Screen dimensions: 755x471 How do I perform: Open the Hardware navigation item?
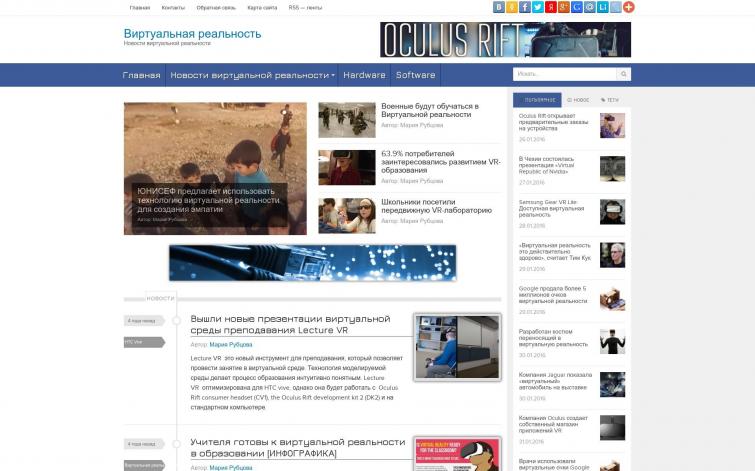point(364,75)
